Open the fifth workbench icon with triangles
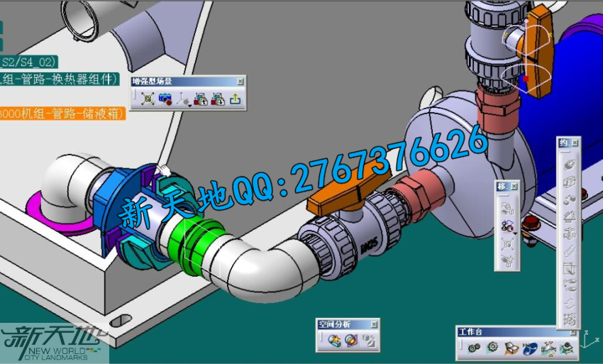603x364 pixels. point(548,348)
